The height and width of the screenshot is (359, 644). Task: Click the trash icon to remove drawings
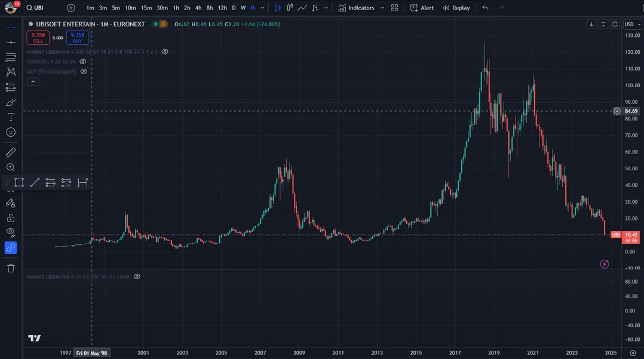point(11,268)
